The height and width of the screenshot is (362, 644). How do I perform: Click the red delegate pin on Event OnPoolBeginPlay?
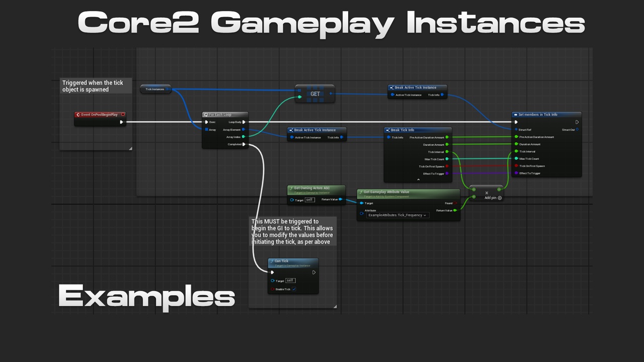tap(122, 115)
